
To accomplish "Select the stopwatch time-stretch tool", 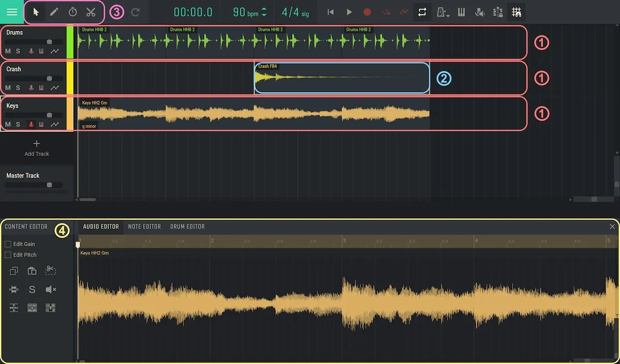I will pyautogui.click(x=73, y=12).
